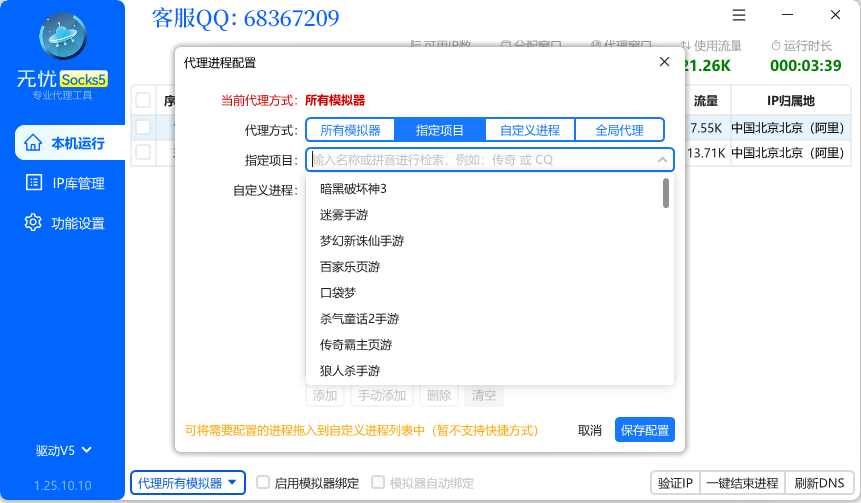This screenshot has height=503, width=861.
Task: Select the 全局代理 proxy mode tab
Action: point(619,130)
